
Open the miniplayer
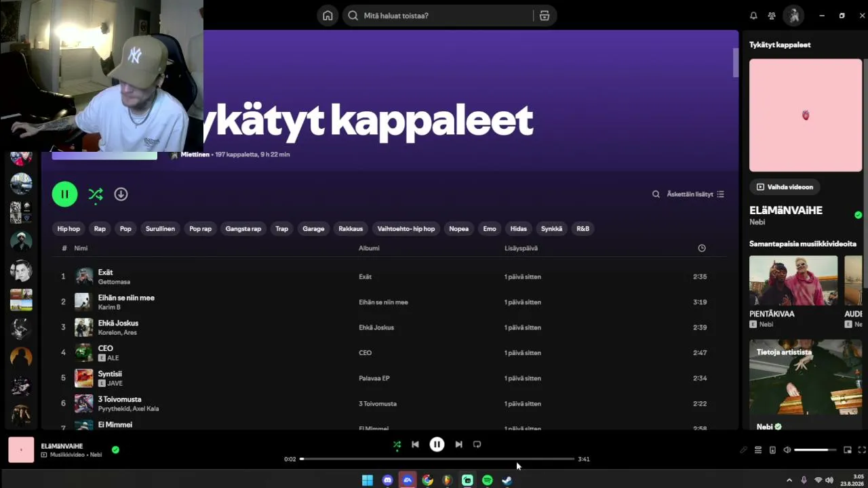[x=848, y=450]
